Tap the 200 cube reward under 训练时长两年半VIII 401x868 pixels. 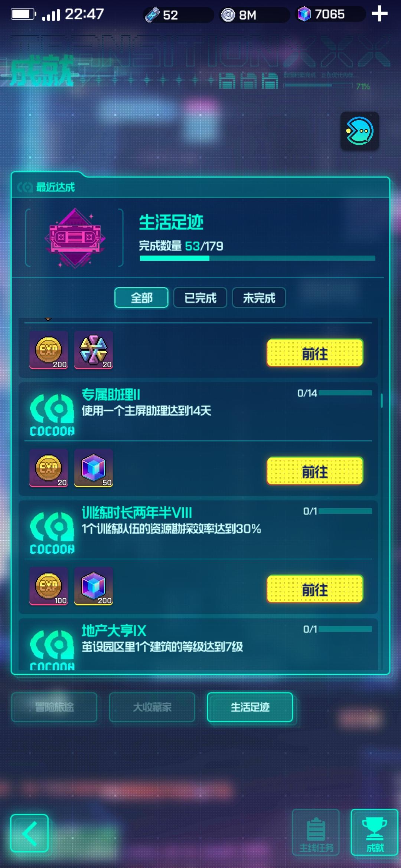pos(94,586)
